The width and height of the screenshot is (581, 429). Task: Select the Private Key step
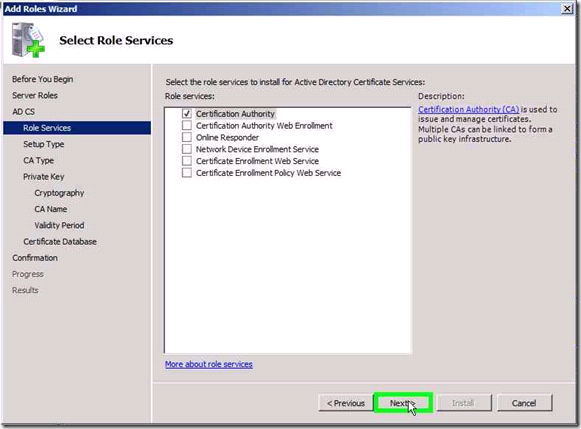44,177
